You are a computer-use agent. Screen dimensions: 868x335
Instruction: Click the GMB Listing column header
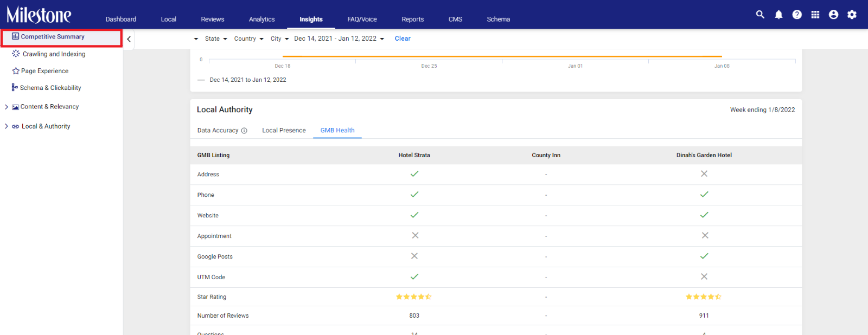[x=213, y=155]
